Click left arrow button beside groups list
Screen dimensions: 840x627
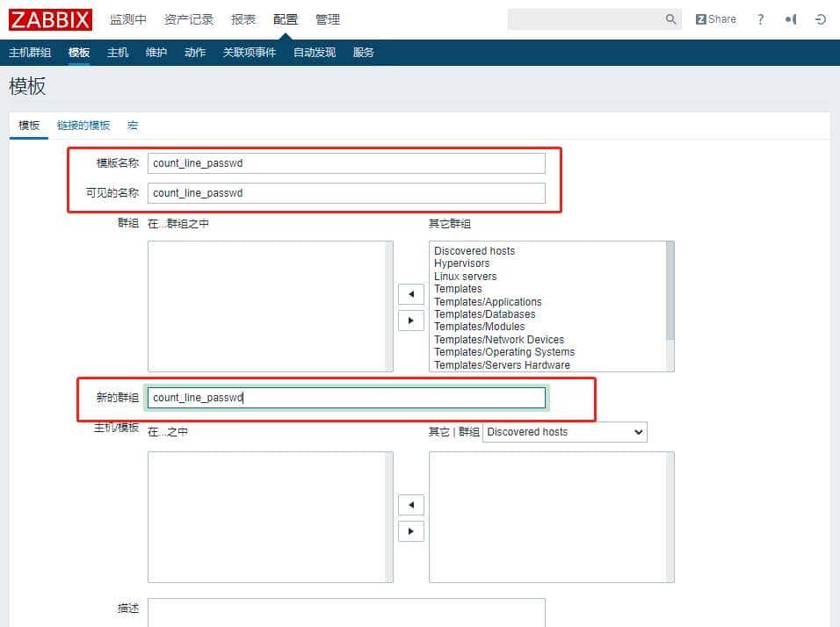(410, 294)
